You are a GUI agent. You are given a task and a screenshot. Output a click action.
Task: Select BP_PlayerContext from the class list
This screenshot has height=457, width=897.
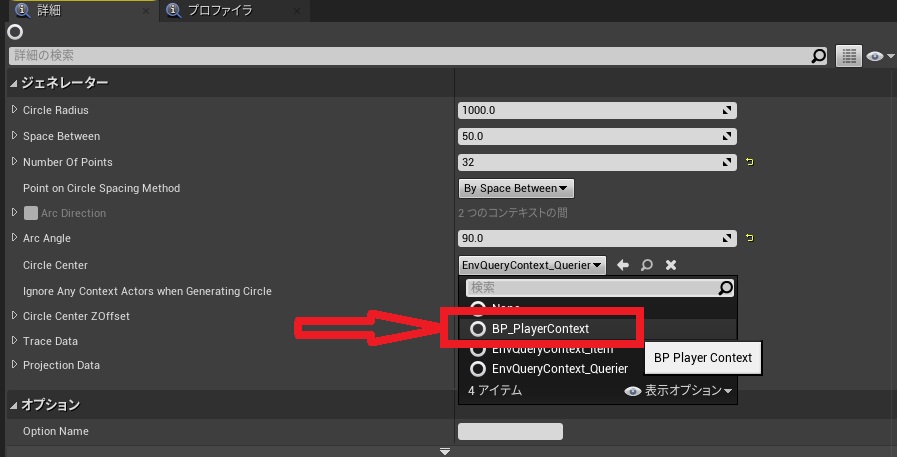[541, 329]
